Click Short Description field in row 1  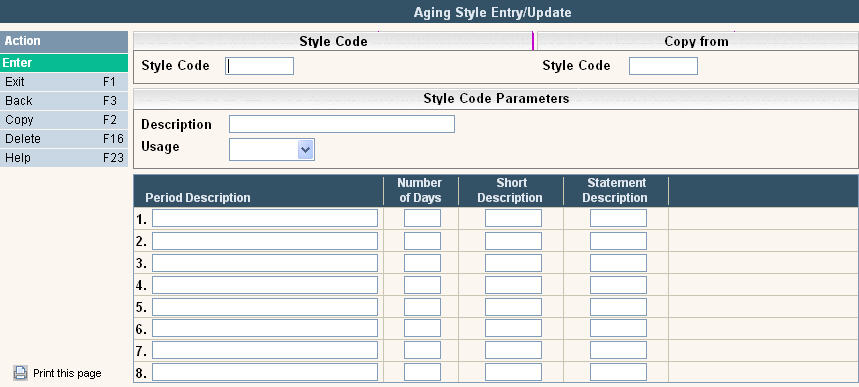(x=513, y=218)
